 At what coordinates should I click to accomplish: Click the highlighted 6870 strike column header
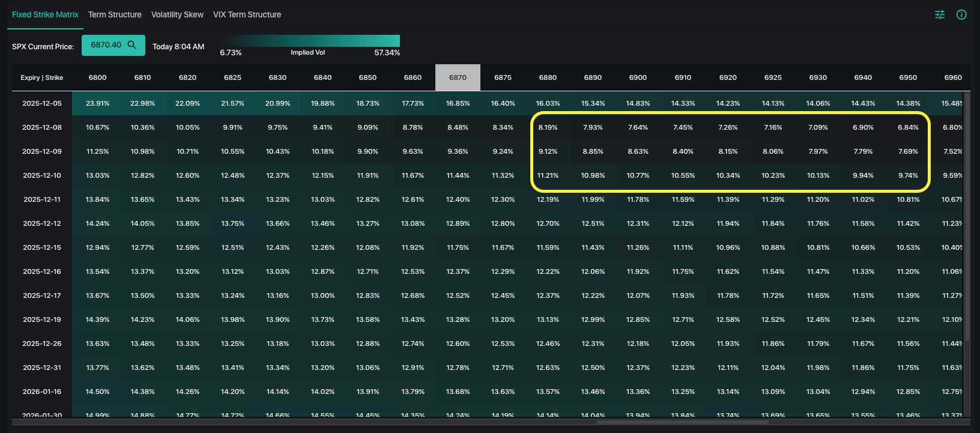(x=458, y=77)
